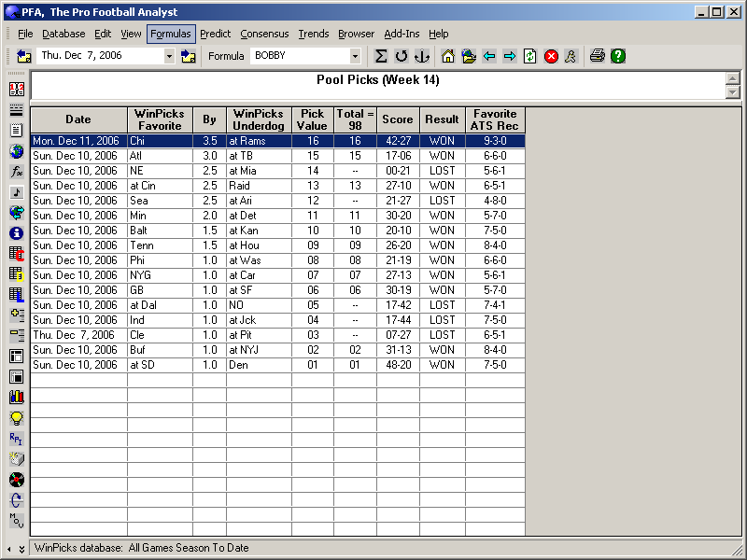Image resolution: width=747 pixels, height=560 pixels.
Task: Click the Favorite ATS Rec column header
Action: tap(495, 119)
